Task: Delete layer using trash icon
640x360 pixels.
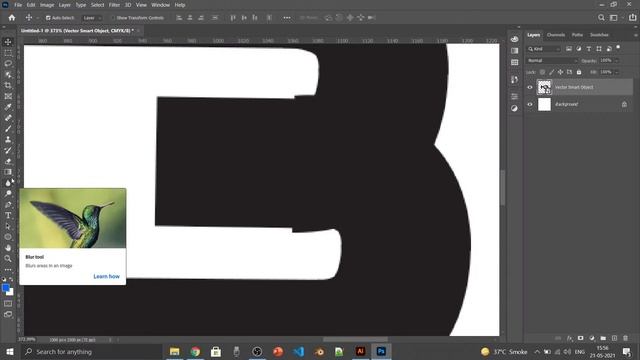Action: pyautogui.click(x=625, y=338)
